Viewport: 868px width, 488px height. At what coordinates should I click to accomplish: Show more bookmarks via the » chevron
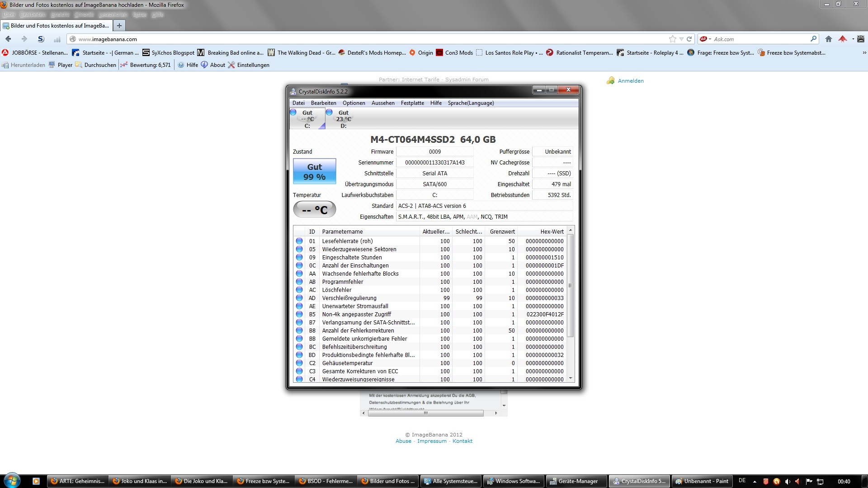pos(864,53)
